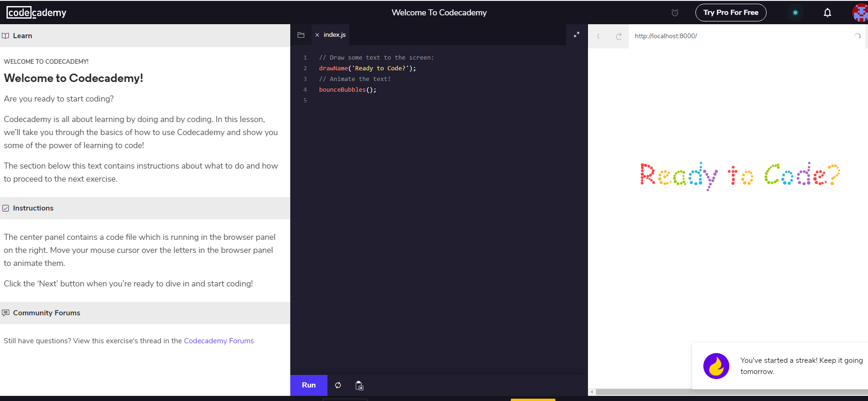Click the Codecademy logo
Screen dimensions: 868x401
pyautogui.click(x=36, y=13)
